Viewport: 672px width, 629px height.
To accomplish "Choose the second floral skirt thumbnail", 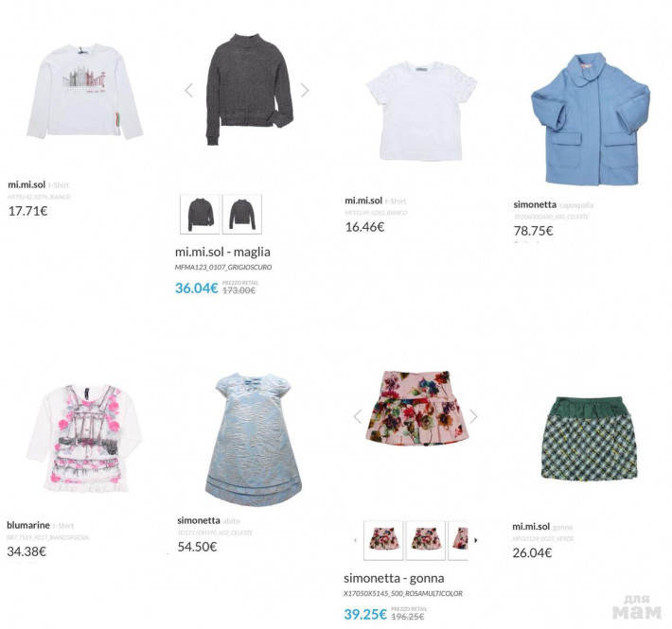I will (x=426, y=540).
